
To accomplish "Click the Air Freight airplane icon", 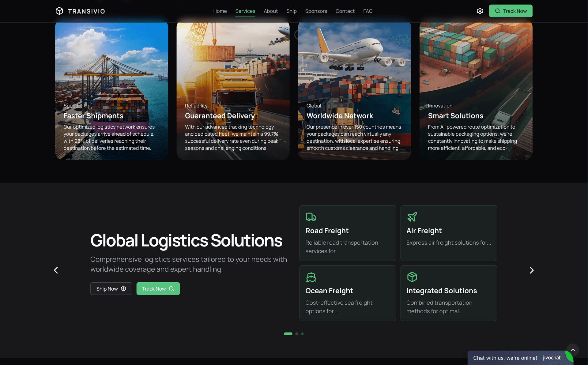I will coord(412,217).
